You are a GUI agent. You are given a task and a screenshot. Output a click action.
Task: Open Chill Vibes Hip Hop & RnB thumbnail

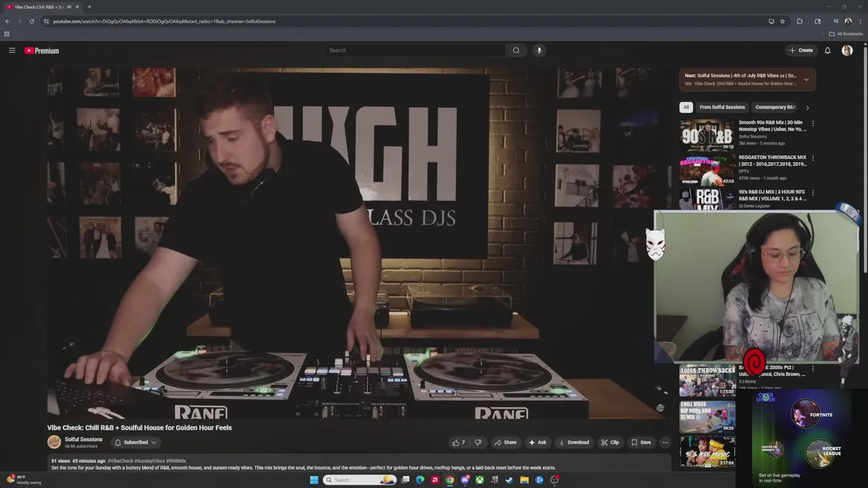(707, 416)
